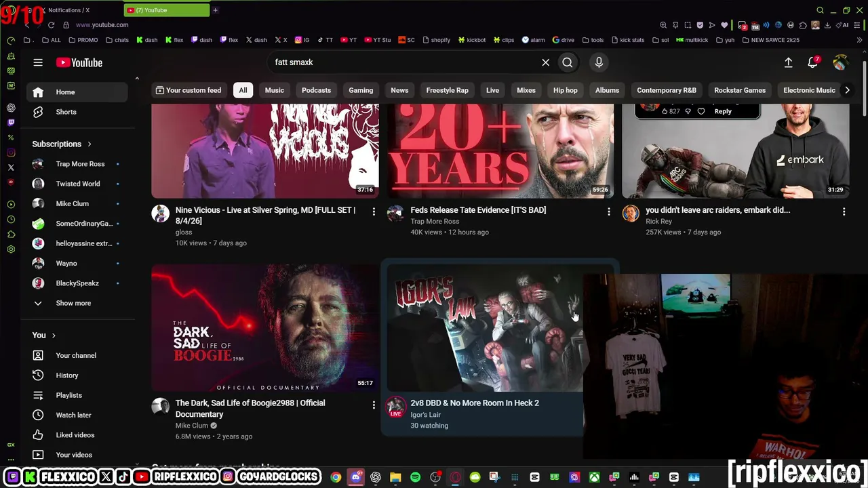Screen dimensions: 868x488
Task: Select the Live filter chip
Action: click(492, 90)
